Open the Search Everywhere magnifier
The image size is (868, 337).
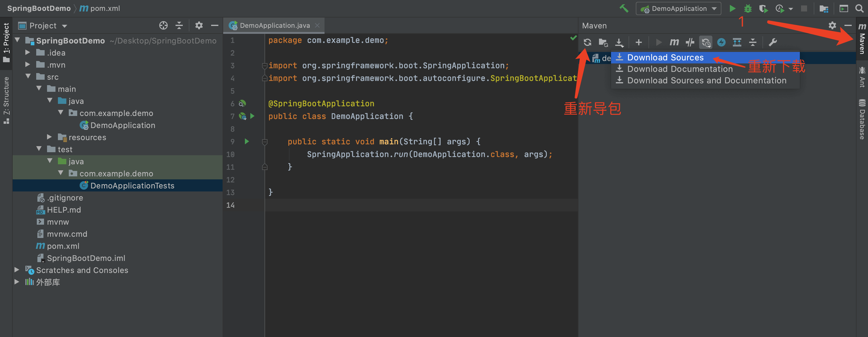tap(859, 8)
